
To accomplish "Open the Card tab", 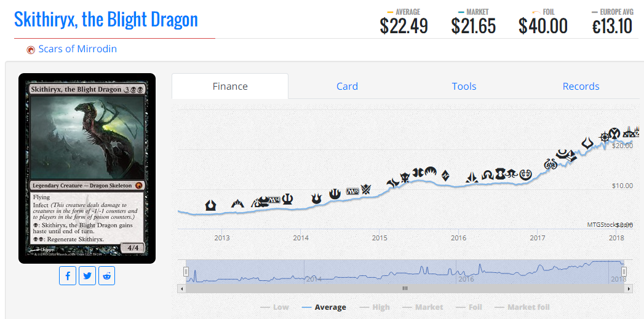I will click(x=347, y=86).
